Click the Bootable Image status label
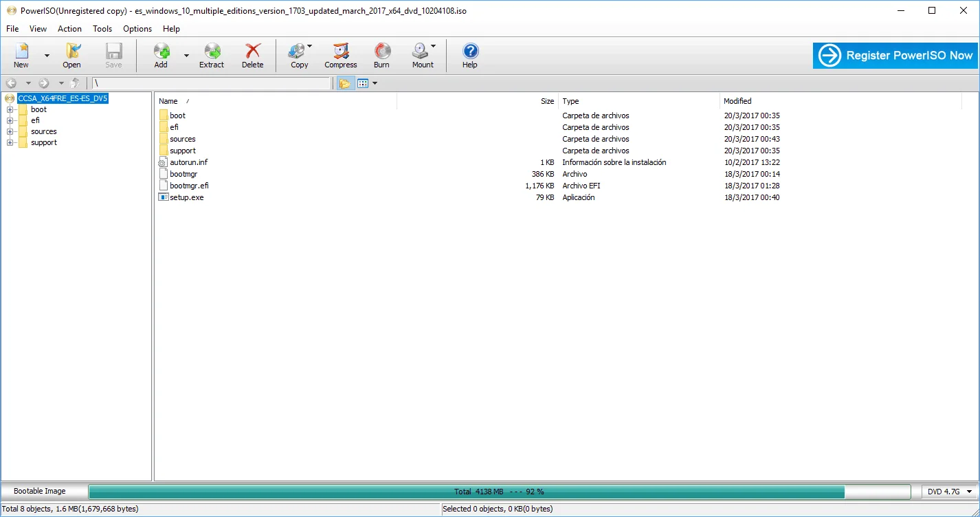This screenshot has height=517, width=980. click(40, 491)
